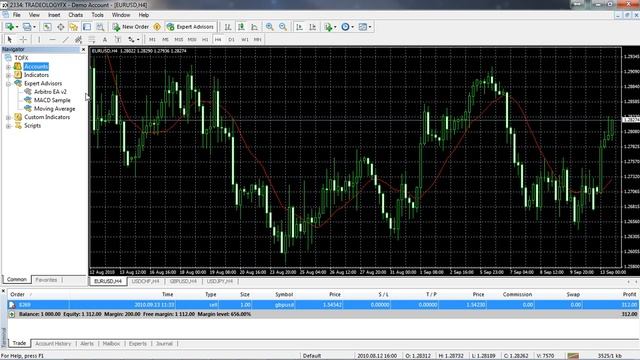640x360 pixels.
Task: Open the Strategy Tester magnifier icon
Action: click(x=100, y=27)
